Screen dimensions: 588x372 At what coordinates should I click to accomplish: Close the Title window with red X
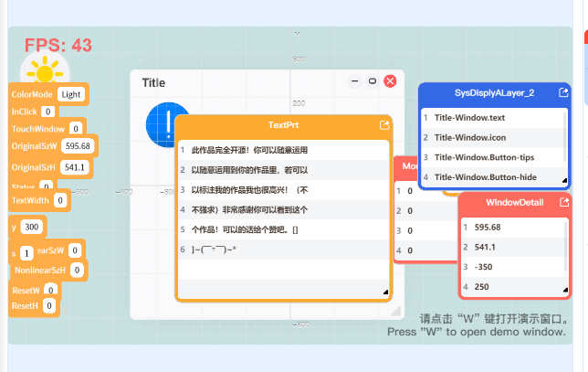click(x=390, y=81)
